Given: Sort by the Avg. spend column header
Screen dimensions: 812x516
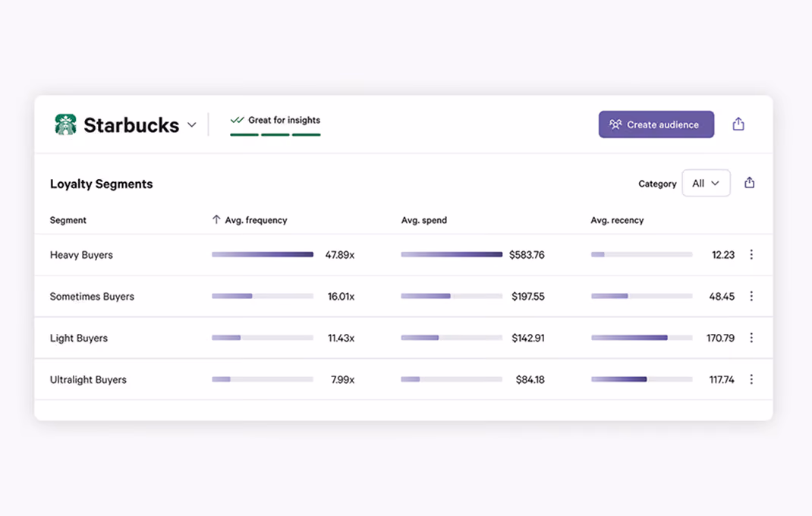Looking at the screenshot, I should coord(423,220).
